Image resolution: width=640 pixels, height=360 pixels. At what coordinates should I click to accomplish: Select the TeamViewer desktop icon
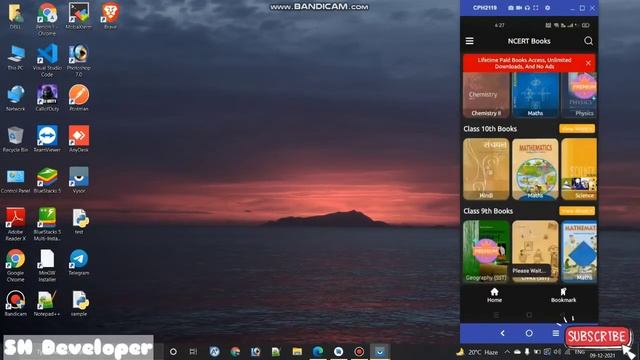(x=47, y=139)
